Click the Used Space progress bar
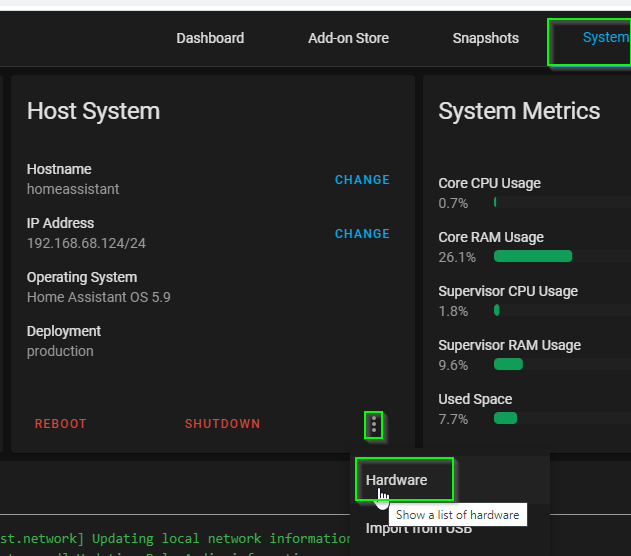 562,418
